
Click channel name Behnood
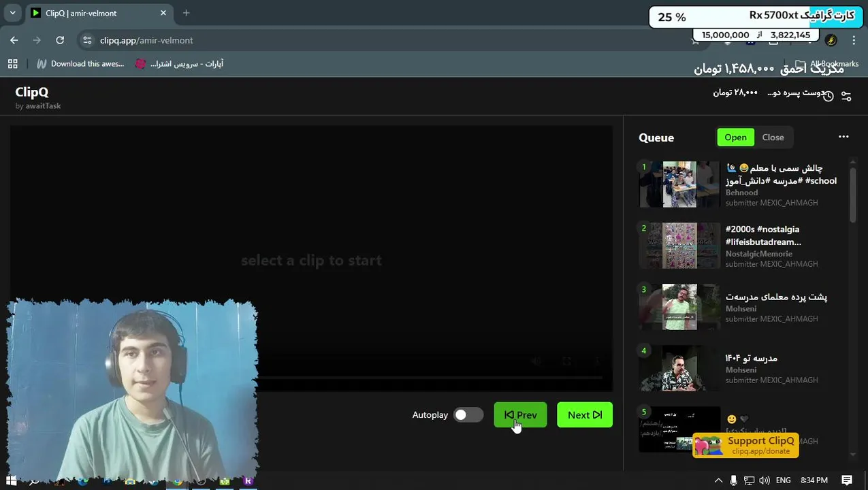coord(741,193)
